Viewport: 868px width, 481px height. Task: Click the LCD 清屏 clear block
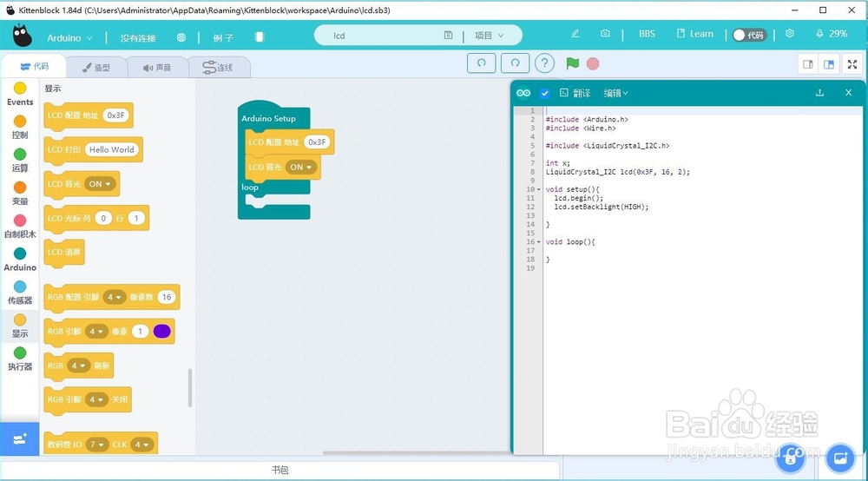(x=64, y=253)
